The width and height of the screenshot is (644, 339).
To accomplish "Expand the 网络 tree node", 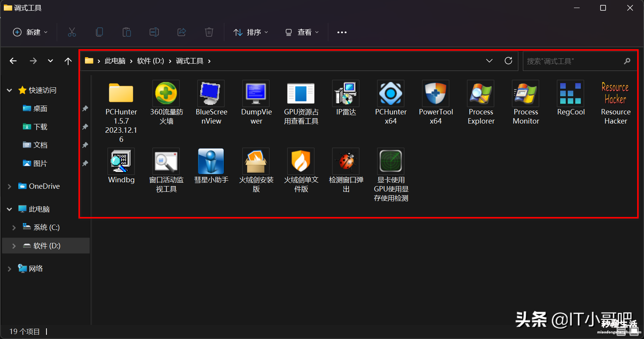I will (10, 269).
